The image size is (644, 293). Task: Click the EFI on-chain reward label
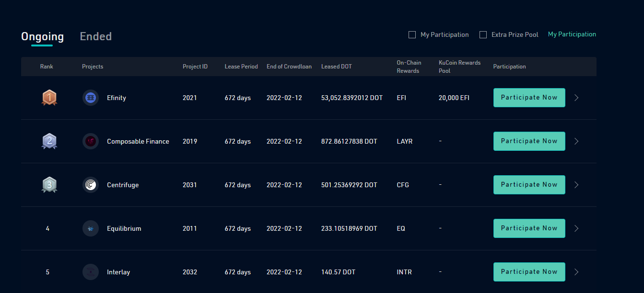[x=402, y=98]
